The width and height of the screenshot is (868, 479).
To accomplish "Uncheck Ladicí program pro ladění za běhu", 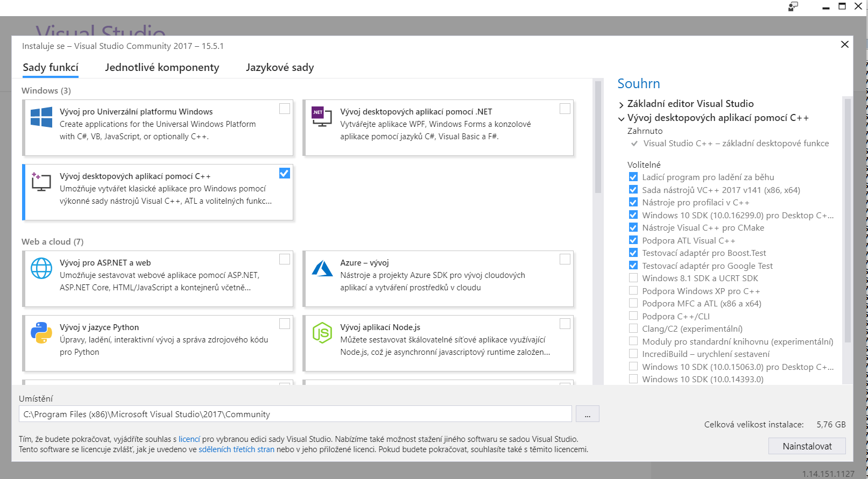I will click(633, 177).
